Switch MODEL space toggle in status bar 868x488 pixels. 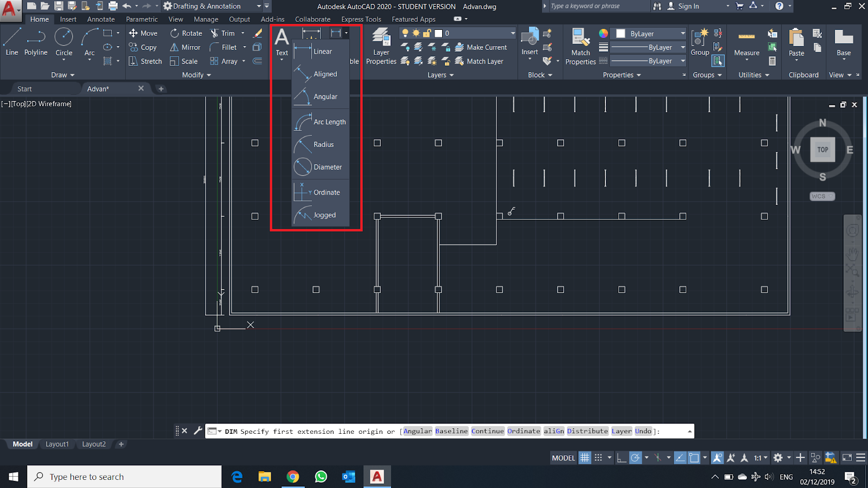coord(563,458)
